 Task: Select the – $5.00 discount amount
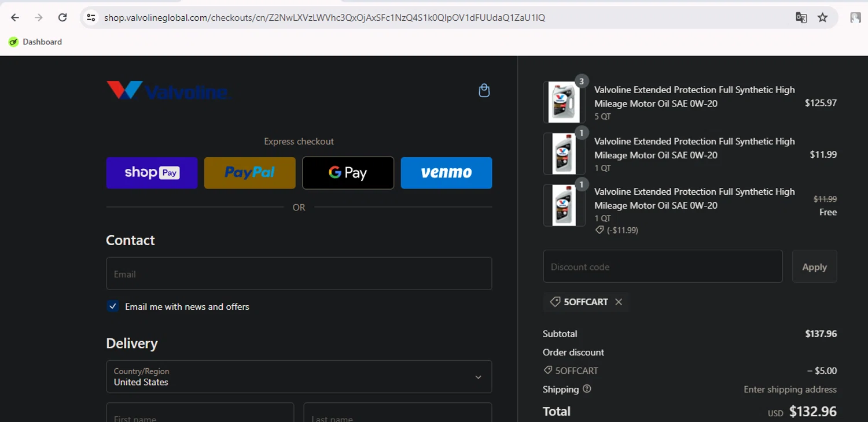point(822,371)
